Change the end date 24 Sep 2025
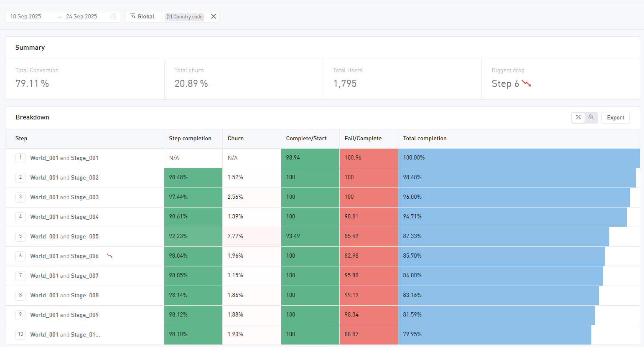Screen dimensions: 644x347 (81, 17)
